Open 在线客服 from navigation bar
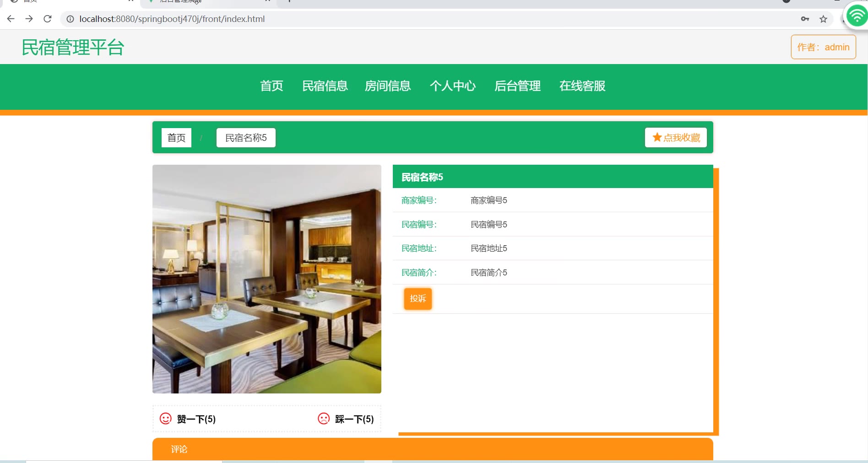Image resolution: width=868 pixels, height=463 pixels. point(582,86)
